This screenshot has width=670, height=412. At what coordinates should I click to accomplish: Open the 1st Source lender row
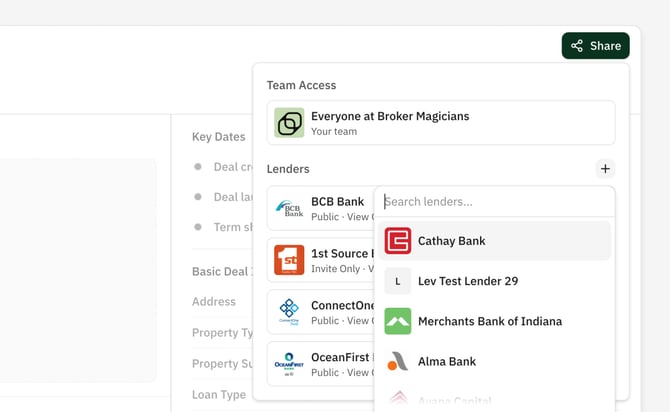click(x=320, y=260)
